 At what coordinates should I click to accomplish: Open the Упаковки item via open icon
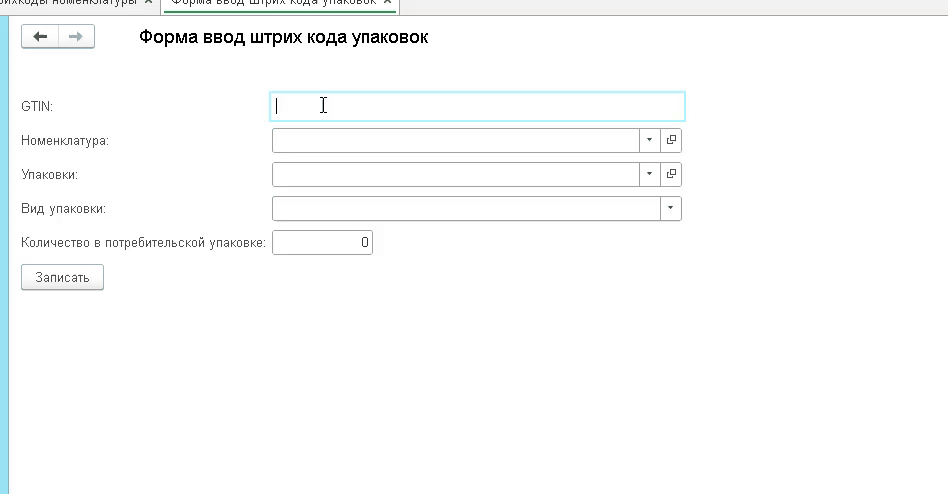[x=671, y=174]
